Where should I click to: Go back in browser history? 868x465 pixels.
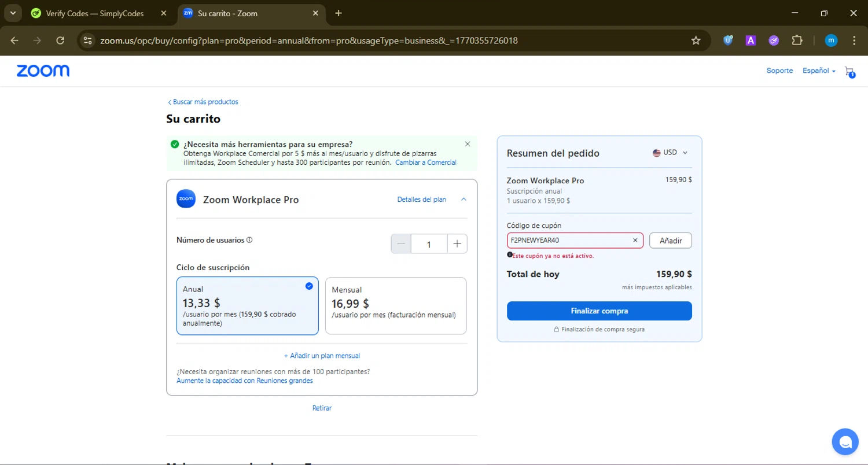click(14, 40)
